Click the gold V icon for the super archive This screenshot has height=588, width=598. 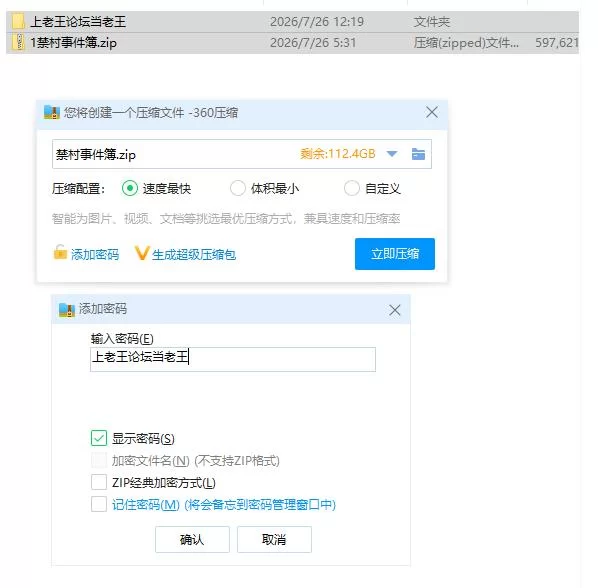[141, 254]
